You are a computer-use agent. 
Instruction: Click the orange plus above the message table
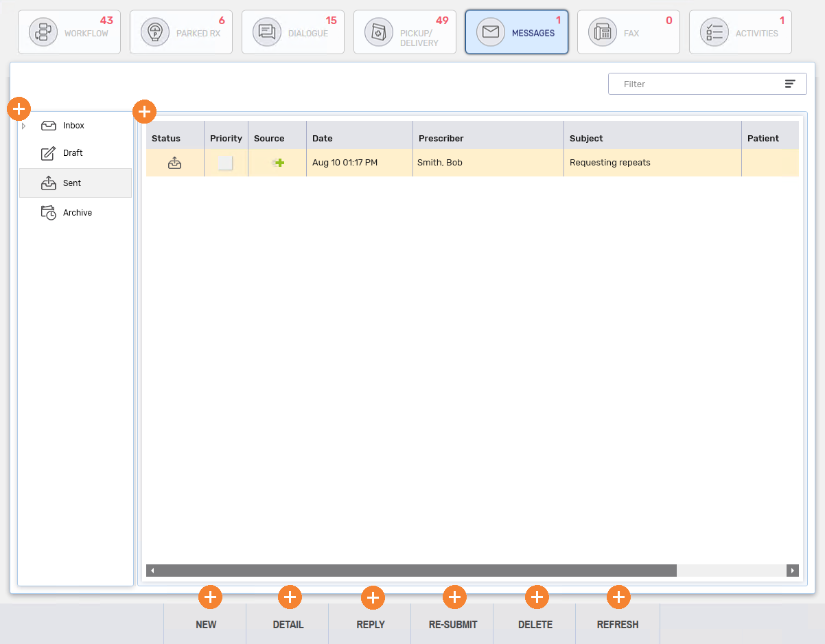[x=144, y=111]
